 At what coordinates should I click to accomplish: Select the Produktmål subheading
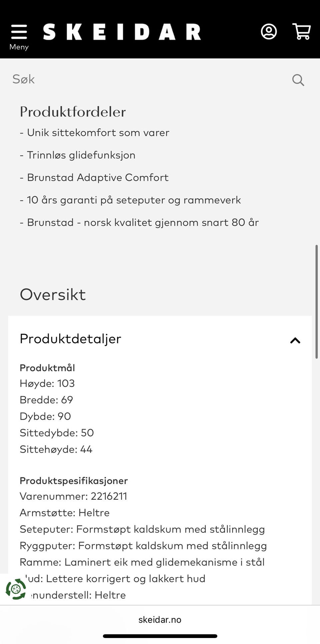tap(47, 368)
